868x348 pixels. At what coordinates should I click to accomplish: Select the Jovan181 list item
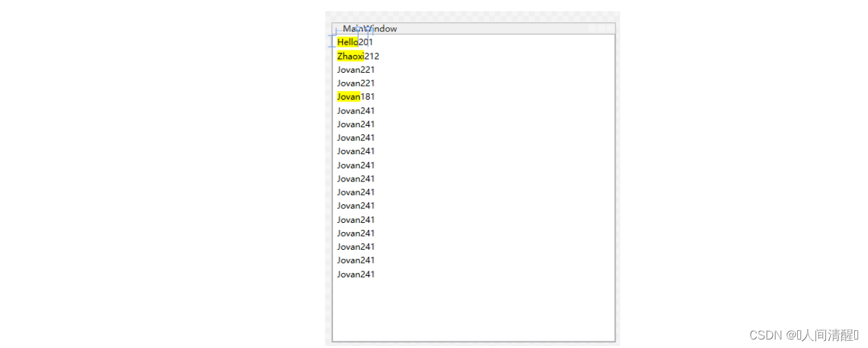[356, 97]
